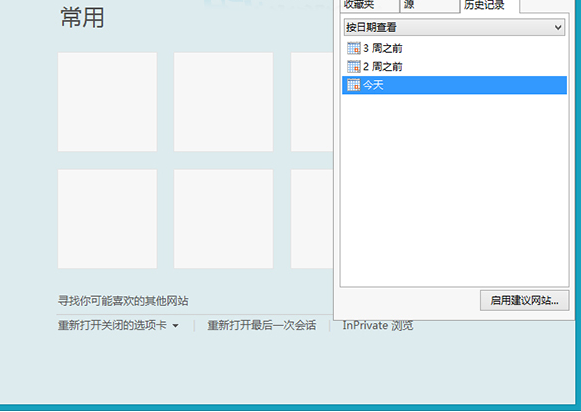Open the 按日期查看 dropdown
This screenshot has width=581, height=412.
454,27
